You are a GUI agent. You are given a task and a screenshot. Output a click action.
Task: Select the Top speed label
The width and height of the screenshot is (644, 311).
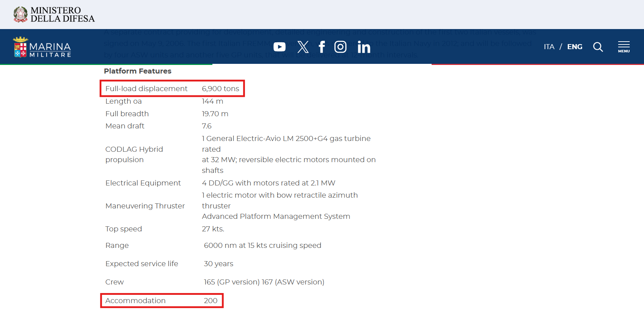124,229
